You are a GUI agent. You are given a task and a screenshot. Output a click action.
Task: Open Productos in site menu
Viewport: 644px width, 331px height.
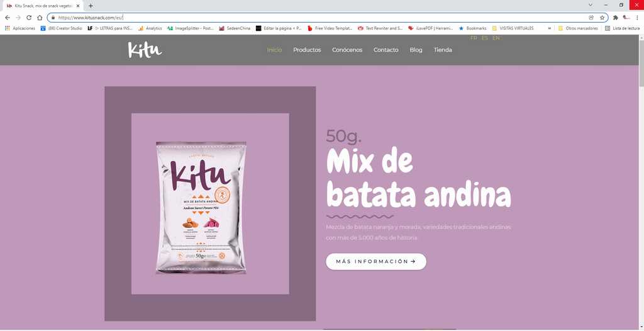[x=307, y=50]
